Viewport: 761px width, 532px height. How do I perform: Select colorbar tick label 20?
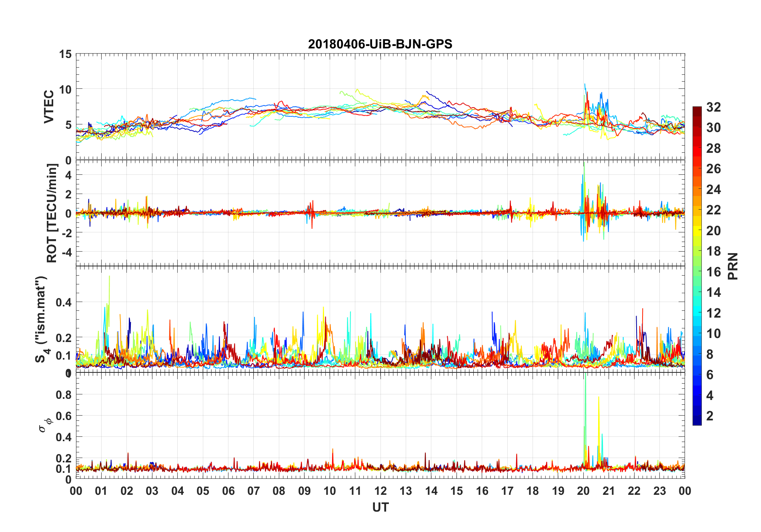[713, 231]
